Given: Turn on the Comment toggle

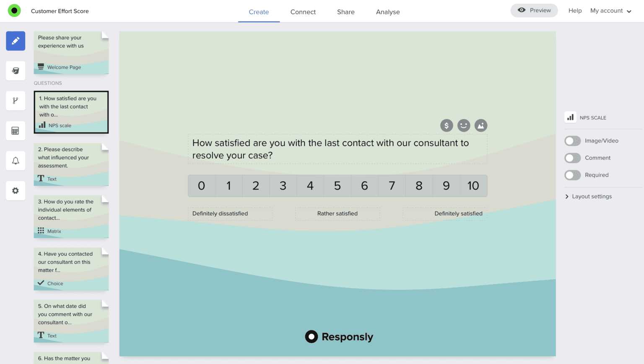Looking at the screenshot, I should pos(572,158).
